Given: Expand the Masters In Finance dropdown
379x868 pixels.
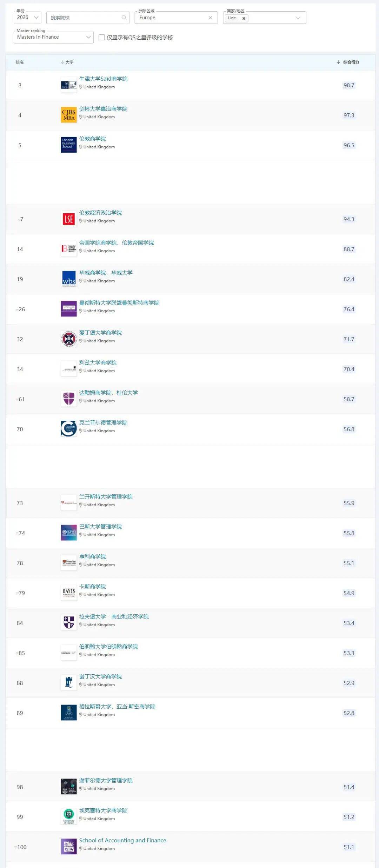Looking at the screenshot, I should (53, 37).
